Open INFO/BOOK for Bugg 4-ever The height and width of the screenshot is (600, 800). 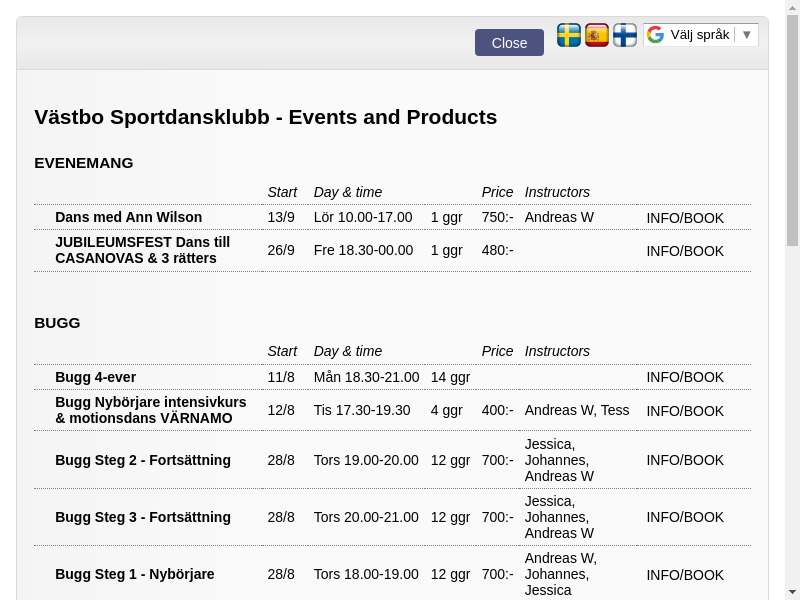[x=685, y=377]
